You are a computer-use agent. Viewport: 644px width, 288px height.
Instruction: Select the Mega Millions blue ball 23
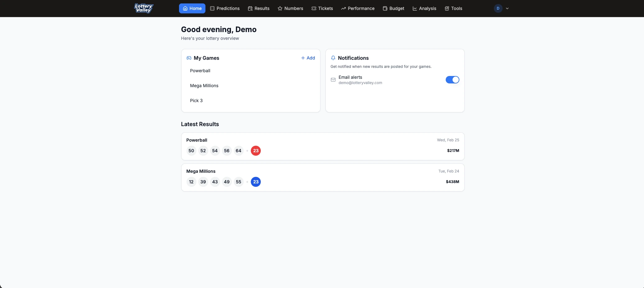(255, 182)
